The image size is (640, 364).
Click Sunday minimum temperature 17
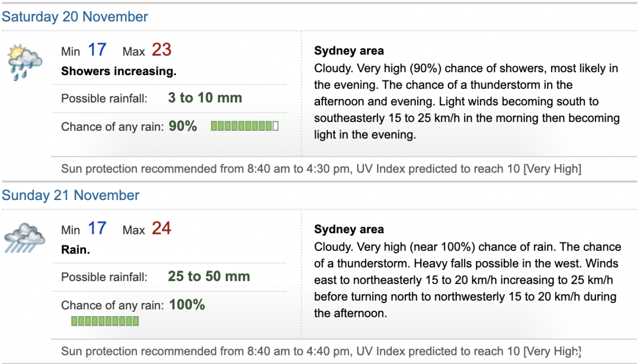coord(97,228)
